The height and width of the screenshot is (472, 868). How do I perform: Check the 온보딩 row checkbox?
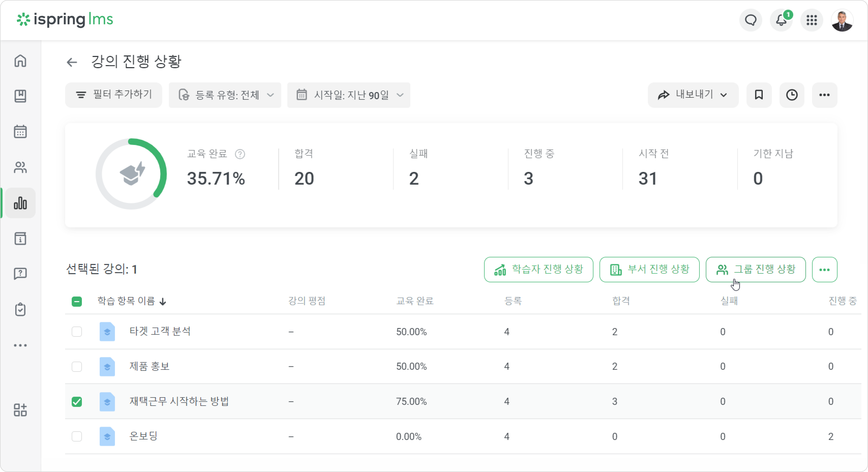(77, 437)
